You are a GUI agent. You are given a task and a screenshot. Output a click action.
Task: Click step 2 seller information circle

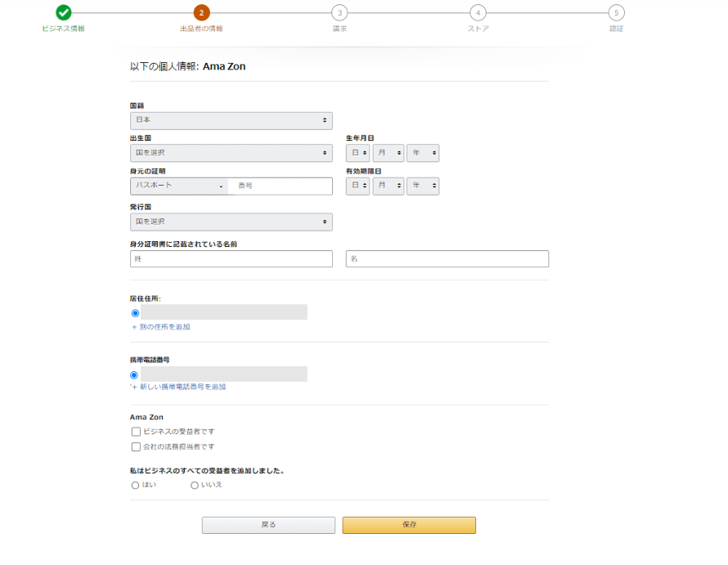(x=201, y=12)
